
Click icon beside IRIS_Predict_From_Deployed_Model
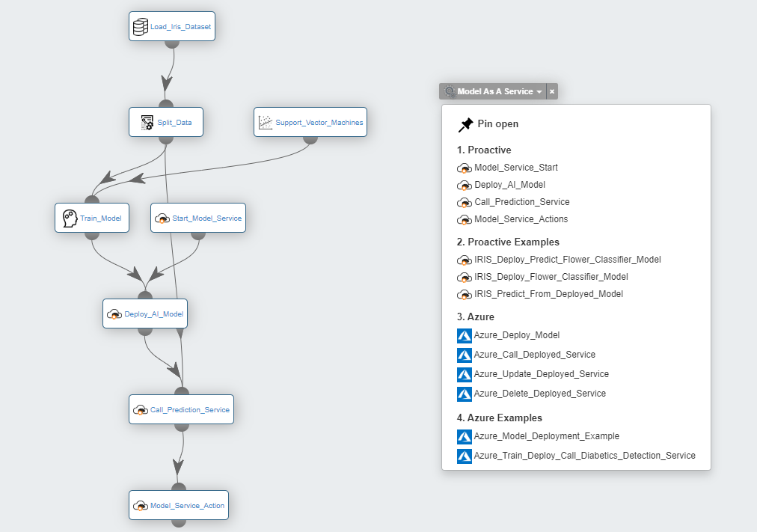pos(465,295)
